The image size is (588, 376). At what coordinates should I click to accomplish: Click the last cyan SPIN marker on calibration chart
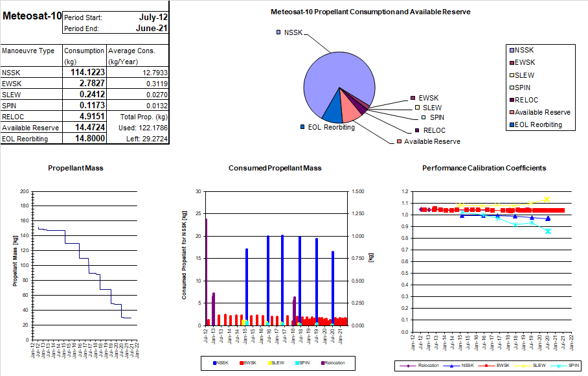coord(548,231)
